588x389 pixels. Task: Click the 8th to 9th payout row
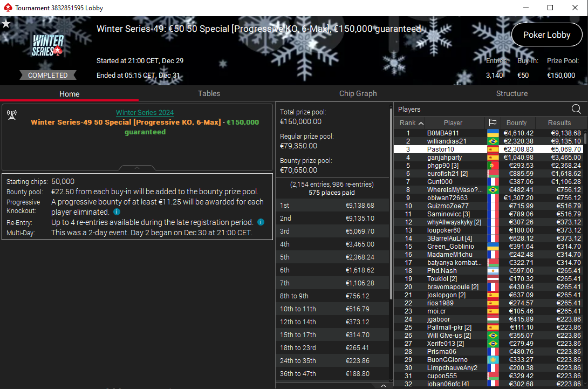(x=332, y=296)
